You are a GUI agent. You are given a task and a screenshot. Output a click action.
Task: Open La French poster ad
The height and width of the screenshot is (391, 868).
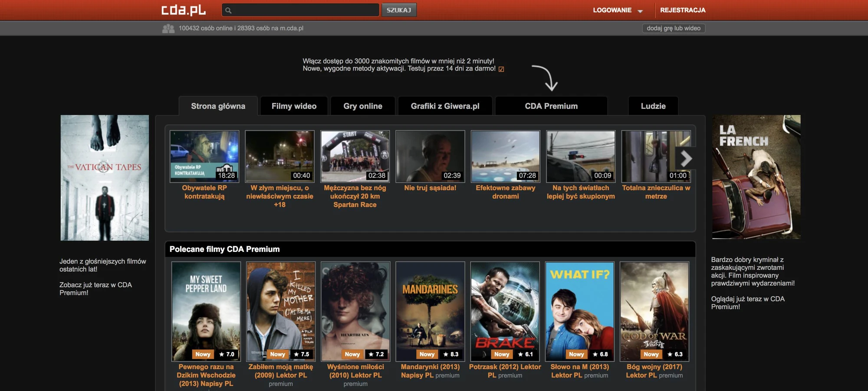point(756,177)
